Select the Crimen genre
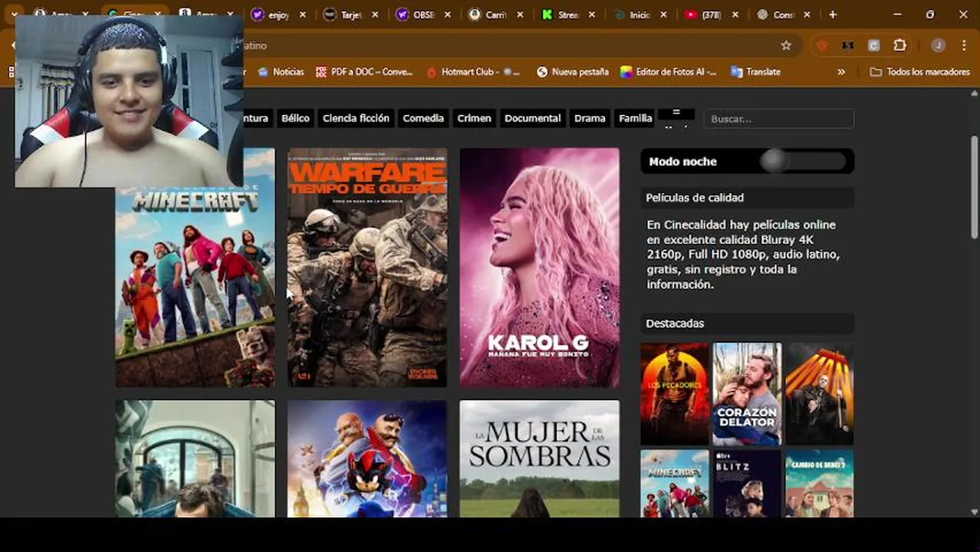Image resolution: width=980 pixels, height=552 pixels. point(474,118)
